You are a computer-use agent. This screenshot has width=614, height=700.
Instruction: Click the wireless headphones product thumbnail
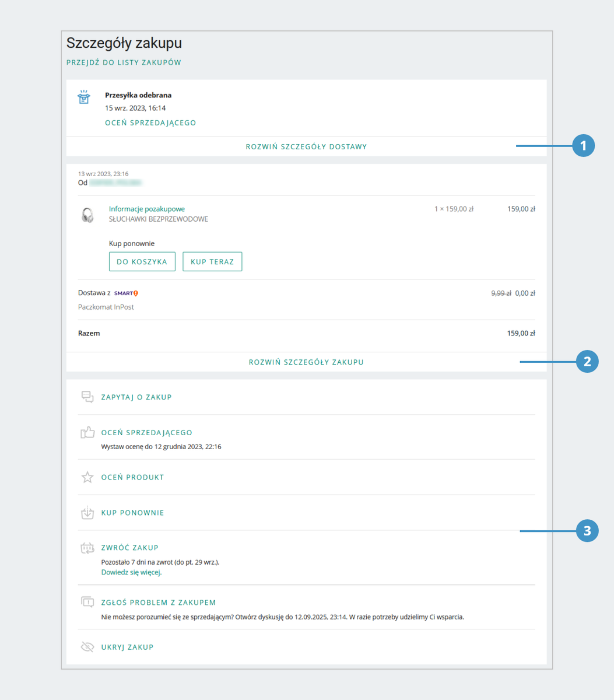87,215
